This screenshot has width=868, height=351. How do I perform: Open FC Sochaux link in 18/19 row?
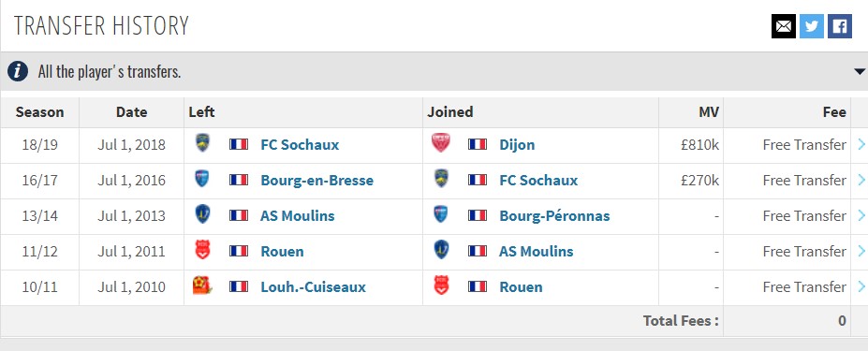[x=300, y=145]
